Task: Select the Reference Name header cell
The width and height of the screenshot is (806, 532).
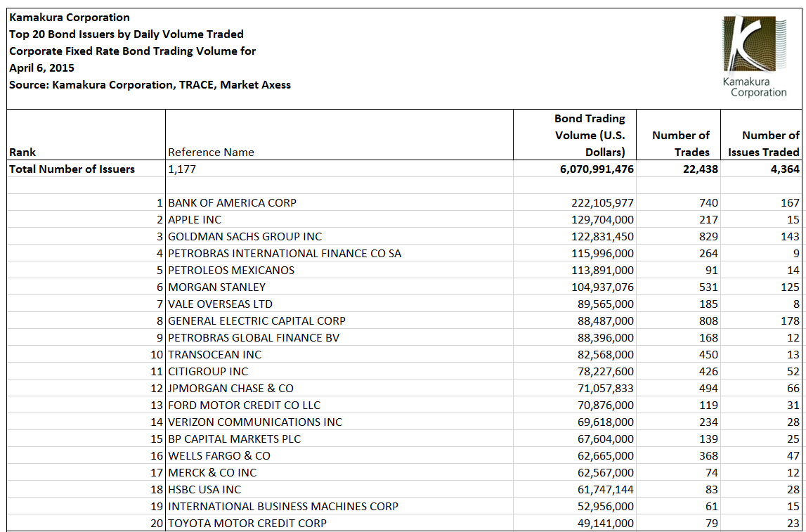Action: pyautogui.click(x=339, y=135)
